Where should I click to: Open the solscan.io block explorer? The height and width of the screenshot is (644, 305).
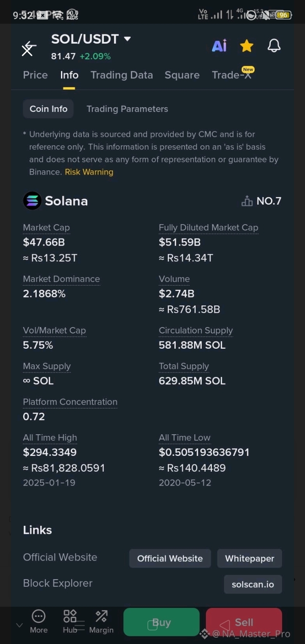click(253, 584)
